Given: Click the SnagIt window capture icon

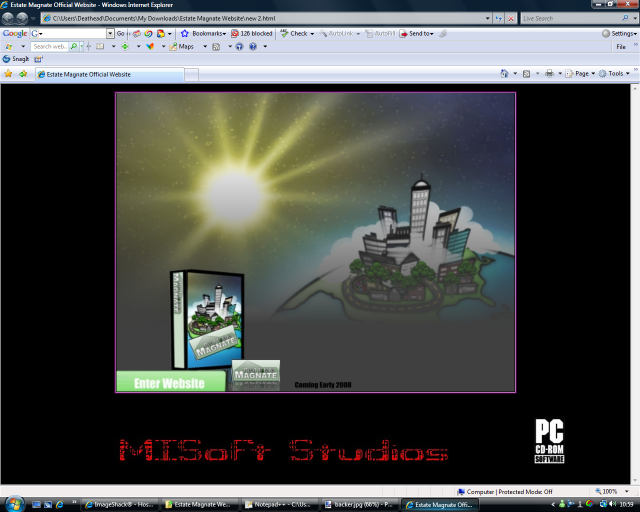Looking at the screenshot, I should tap(38, 59).
